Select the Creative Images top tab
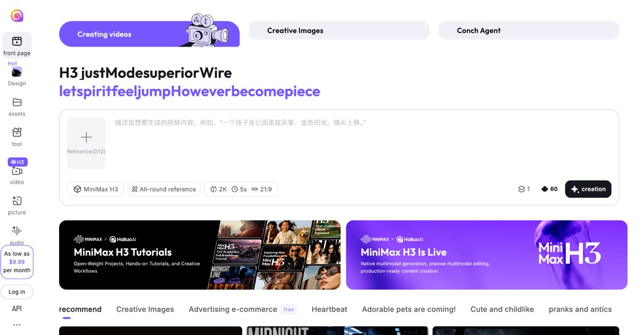644x335 pixels. coord(339,30)
